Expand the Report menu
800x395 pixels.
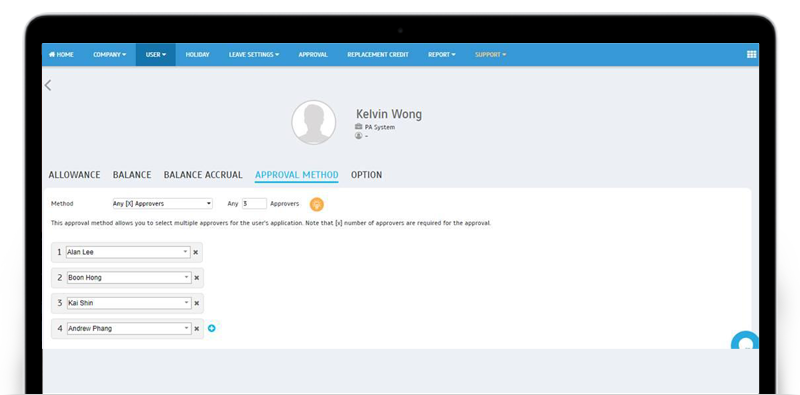point(442,55)
